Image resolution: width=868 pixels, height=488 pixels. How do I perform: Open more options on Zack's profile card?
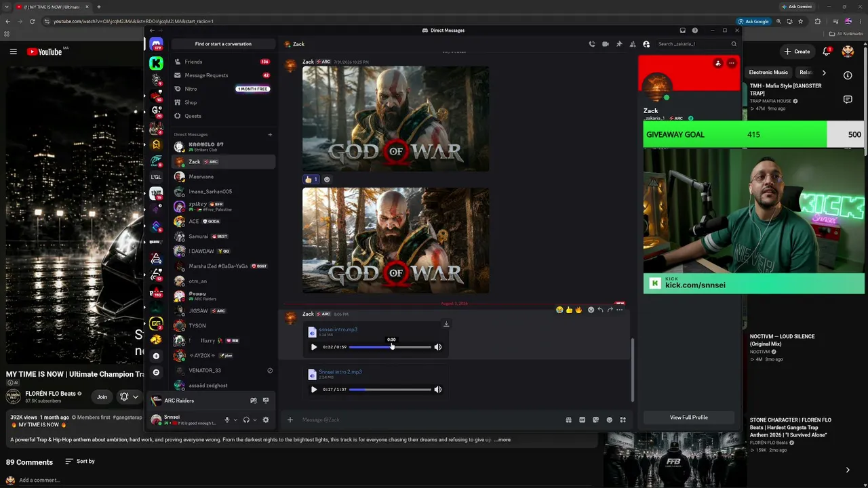coord(731,63)
